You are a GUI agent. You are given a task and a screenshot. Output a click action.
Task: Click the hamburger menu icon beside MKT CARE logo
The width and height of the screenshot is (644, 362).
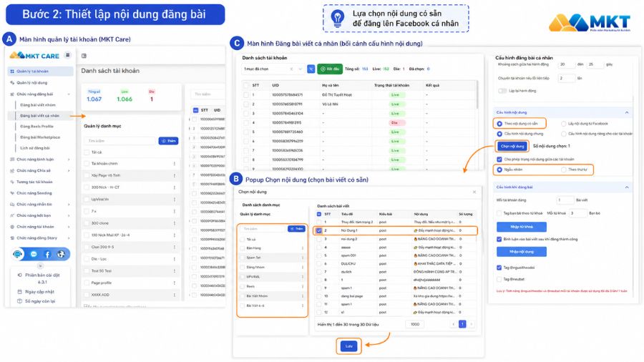coord(68,55)
